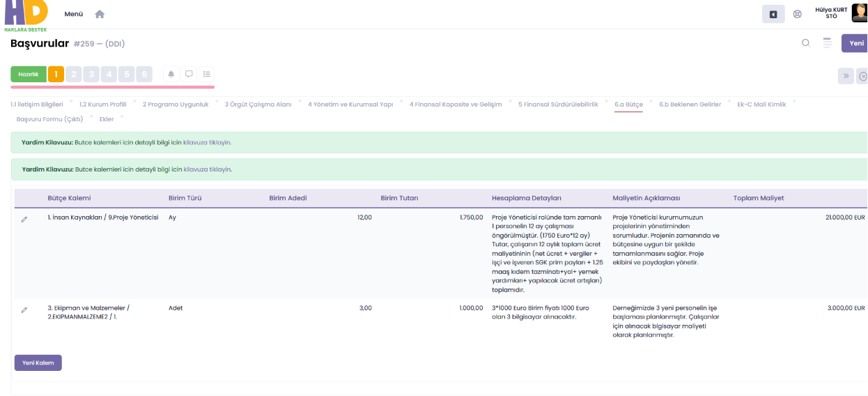Switch to 1.2 Kurum Profili tab
Screen dimensions: 868x396
(x=103, y=104)
